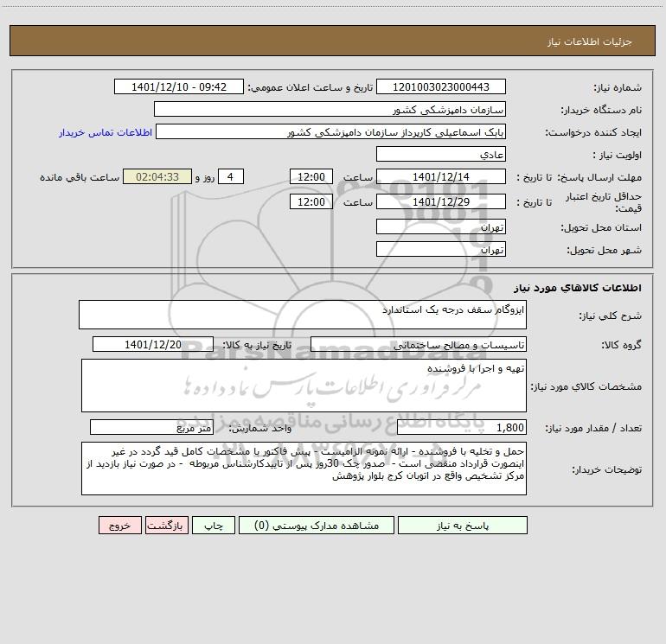Click the delivery province field 'تهران'
This screenshot has height=644, width=666.
pyautogui.click(x=441, y=226)
